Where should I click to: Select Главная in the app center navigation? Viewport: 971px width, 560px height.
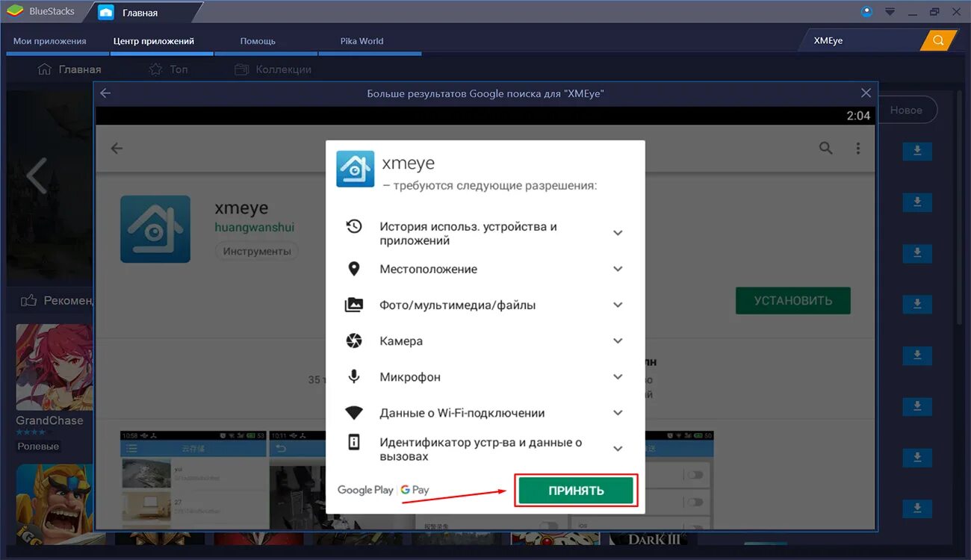coord(69,69)
